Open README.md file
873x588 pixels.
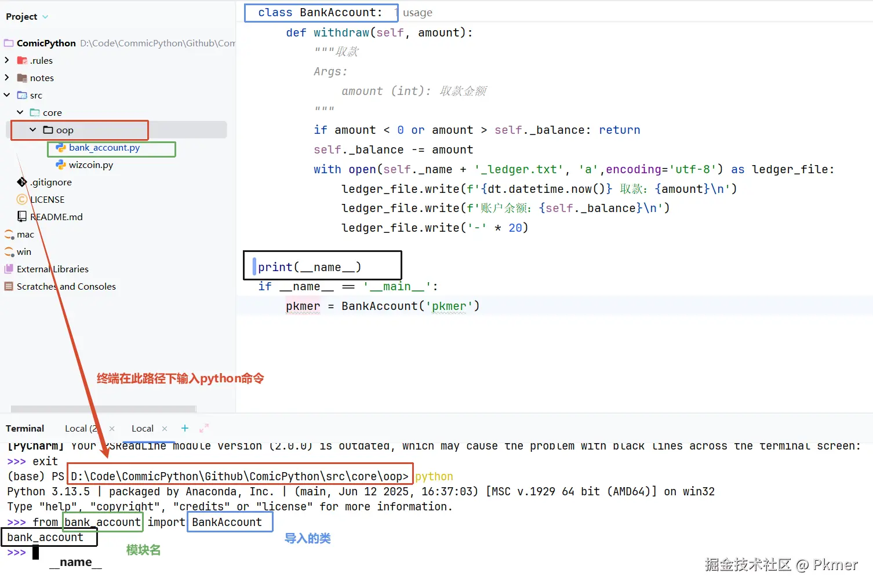(56, 217)
